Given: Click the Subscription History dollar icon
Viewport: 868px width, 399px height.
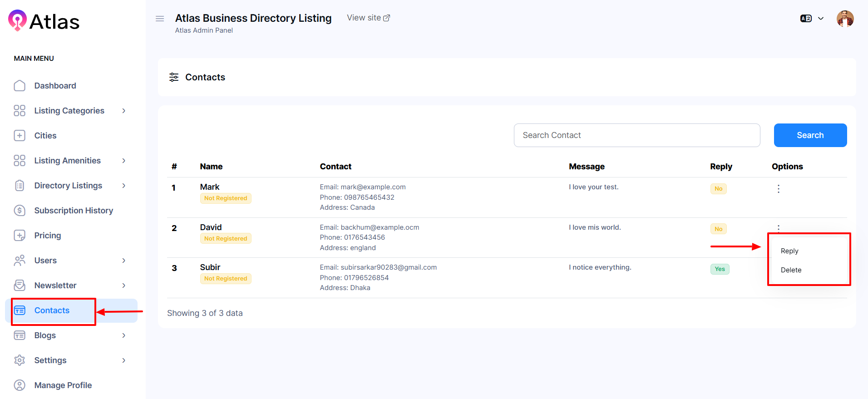Looking at the screenshot, I should (20, 211).
